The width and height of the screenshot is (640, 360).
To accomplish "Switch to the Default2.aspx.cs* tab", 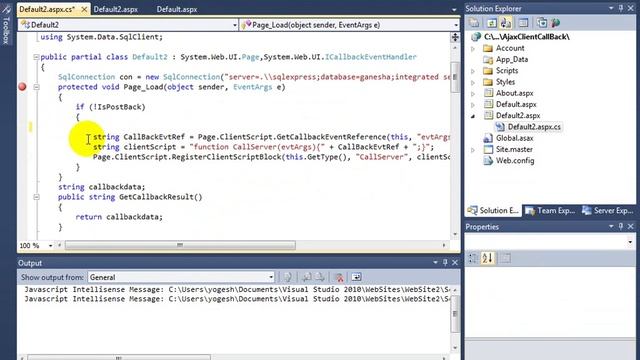I will pyautogui.click(x=47, y=9).
